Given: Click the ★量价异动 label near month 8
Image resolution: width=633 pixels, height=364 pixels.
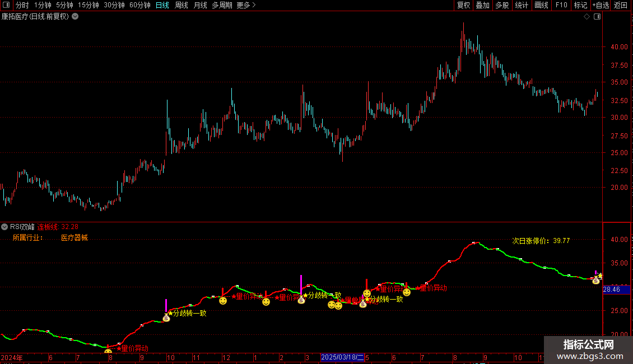Looking at the screenshot, I should pyautogui.click(x=132, y=348).
